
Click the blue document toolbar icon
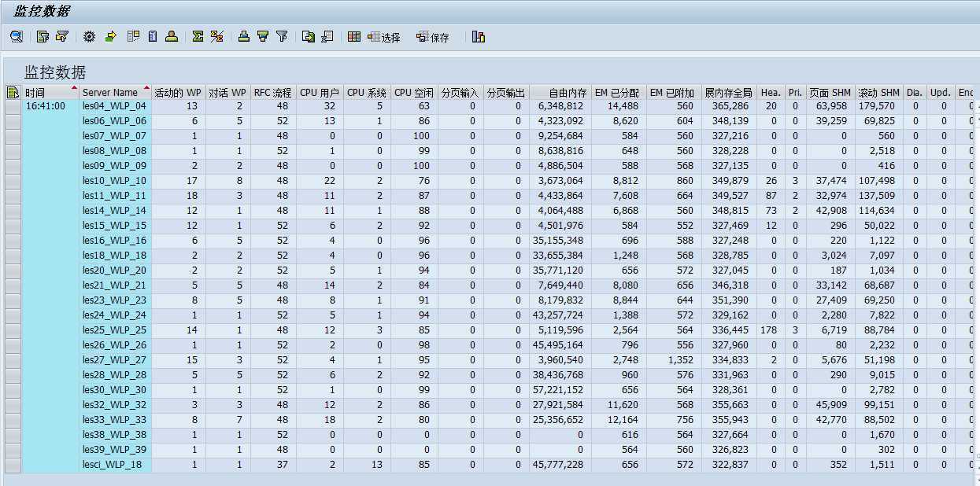(x=153, y=36)
